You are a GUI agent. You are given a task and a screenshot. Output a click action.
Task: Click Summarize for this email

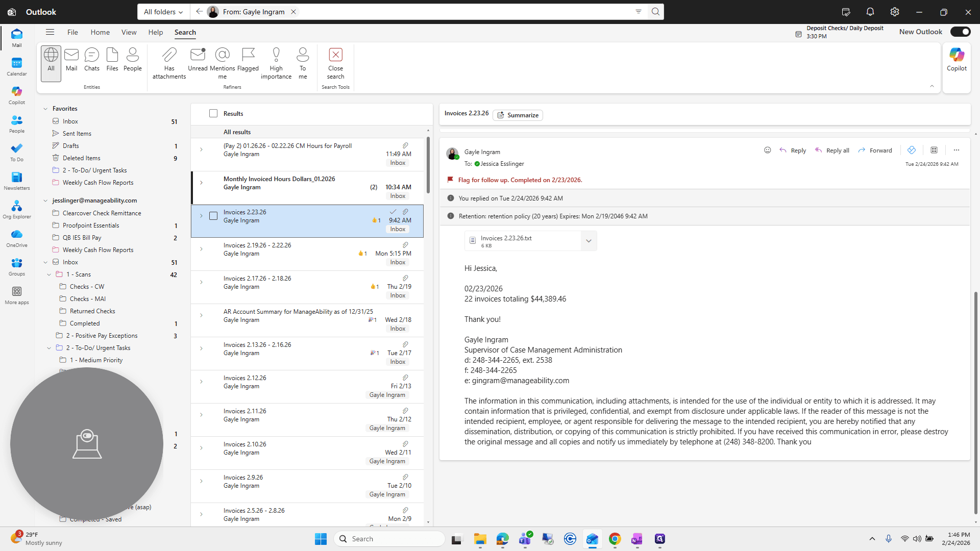518,115
